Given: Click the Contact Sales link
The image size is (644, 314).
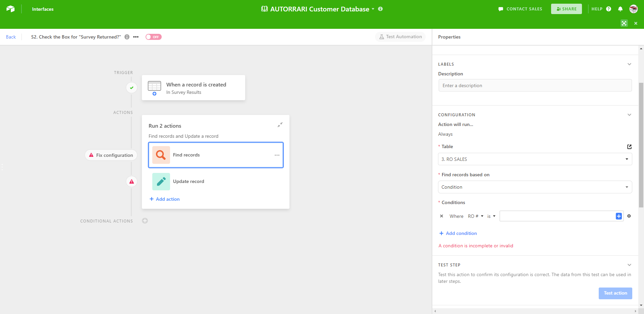Looking at the screenshot, I should 520,9.
